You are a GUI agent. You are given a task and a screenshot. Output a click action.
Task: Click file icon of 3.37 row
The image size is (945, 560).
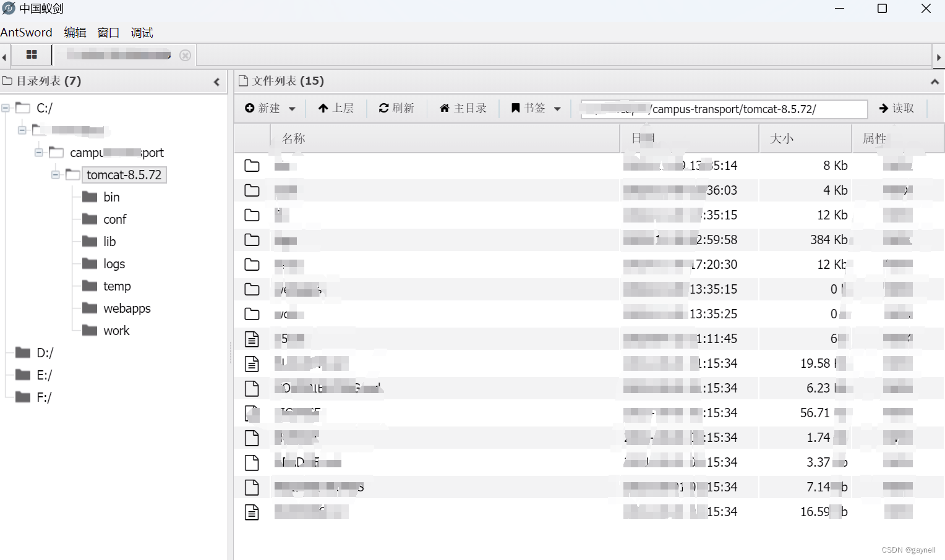click(252, 462)
